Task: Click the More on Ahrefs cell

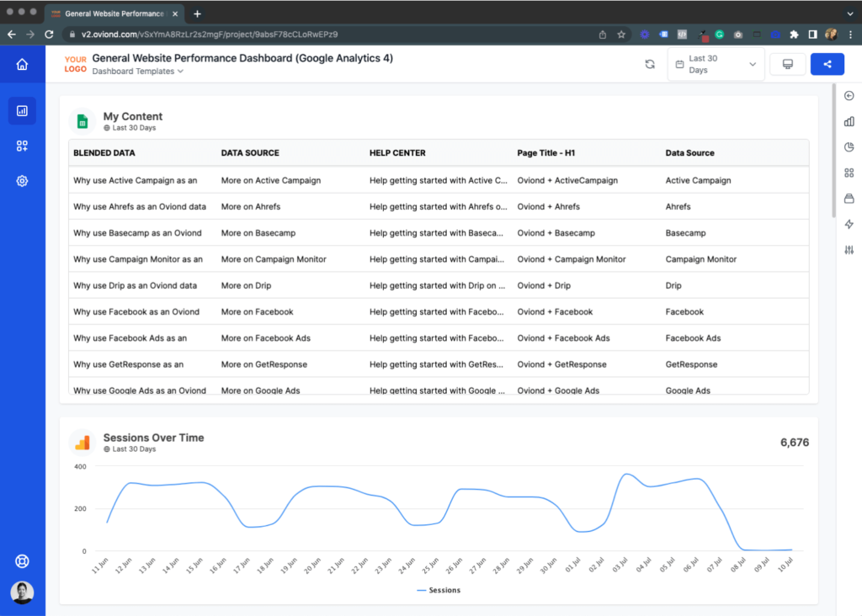Action: (251, 207)
